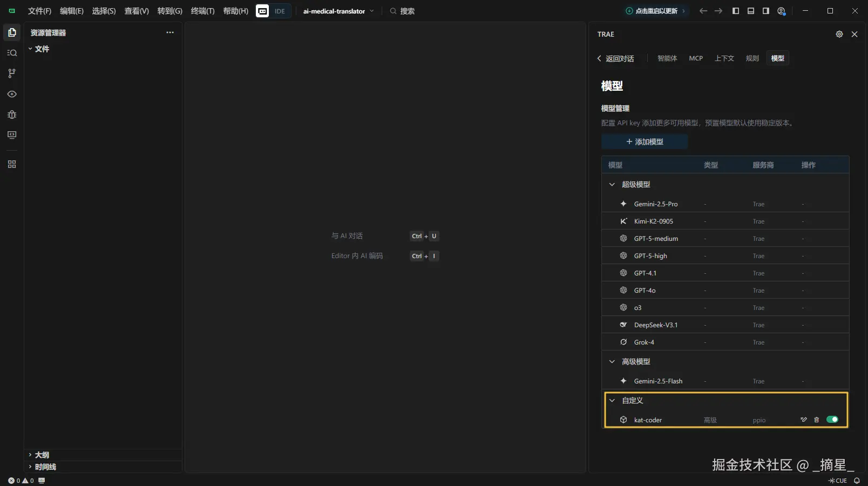Collapse the 超级模型 group
The height and width of the screenshot is (486, 868).
pyautogui.click(x=612, y=184)
